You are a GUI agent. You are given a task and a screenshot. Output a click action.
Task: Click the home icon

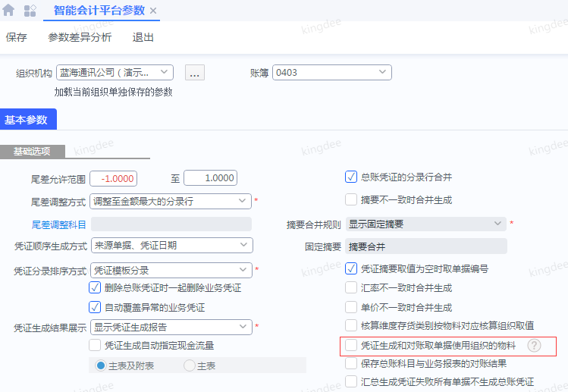[x=9, y=11]
